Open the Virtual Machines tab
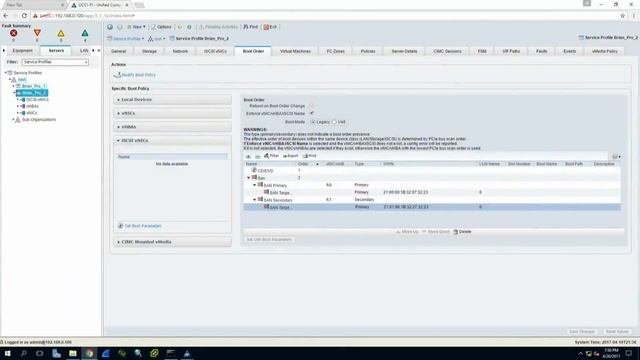 (295, 51)
